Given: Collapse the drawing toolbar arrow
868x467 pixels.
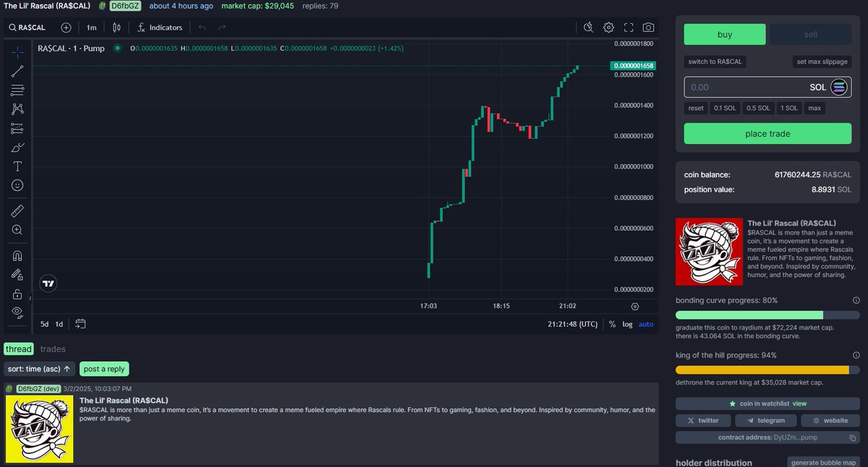Looking at the screenshot, I should [30, 298].
